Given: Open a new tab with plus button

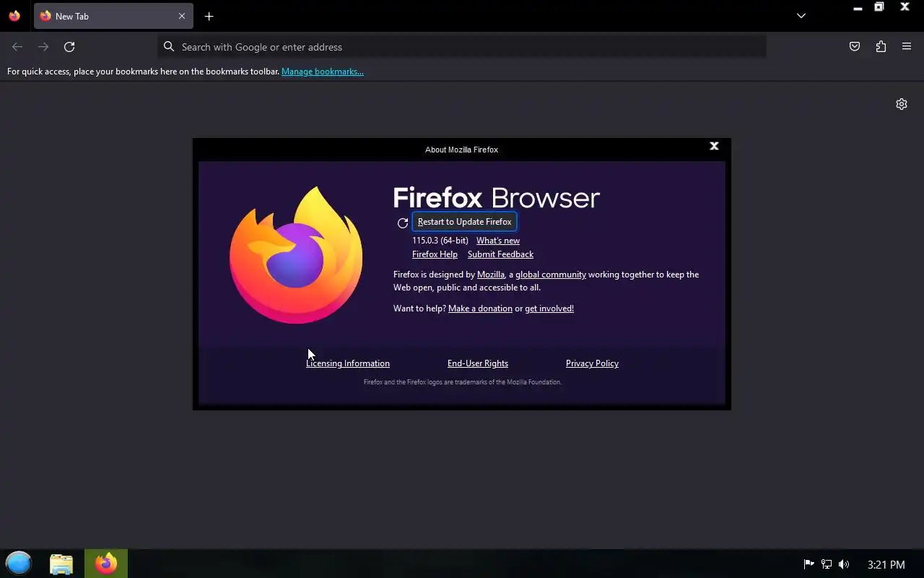Looking at the screenshot, I should pyautogui.click(x=209, y=16).
